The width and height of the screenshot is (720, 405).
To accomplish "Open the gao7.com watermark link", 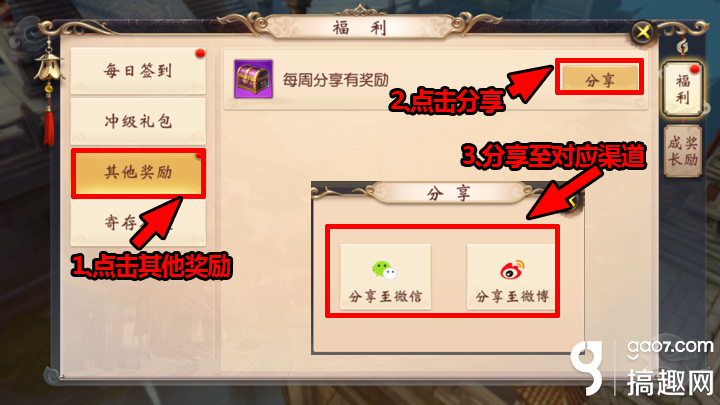I will [670, 348].
